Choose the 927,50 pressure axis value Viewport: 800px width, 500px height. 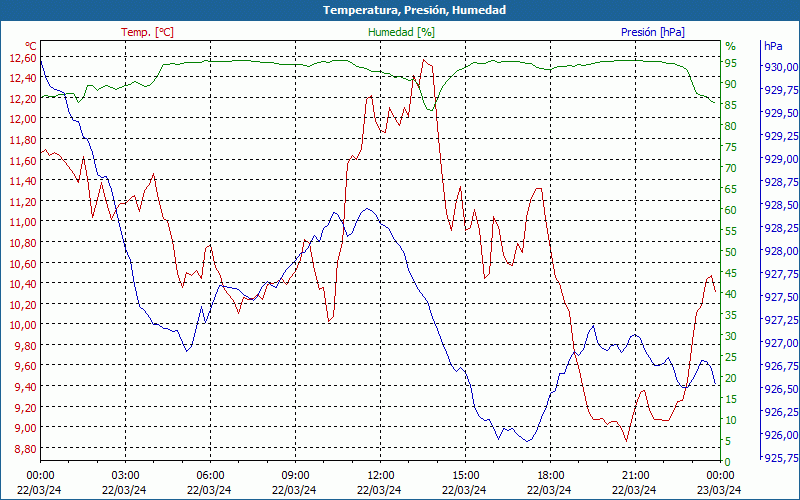(x=781, y=297)
